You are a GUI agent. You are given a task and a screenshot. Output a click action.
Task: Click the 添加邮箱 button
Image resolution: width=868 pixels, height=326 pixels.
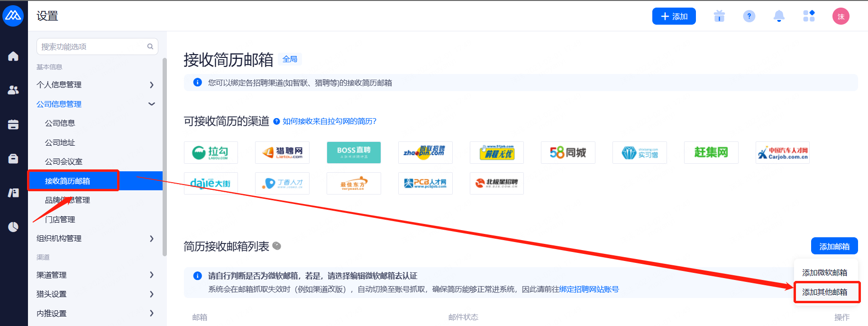[834, 246]
